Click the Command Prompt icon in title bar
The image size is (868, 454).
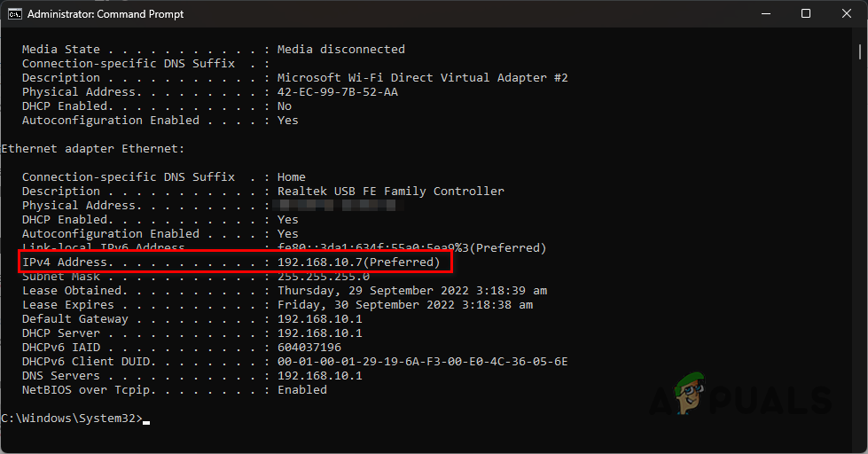pyautogui.click(x=14, y=14)
